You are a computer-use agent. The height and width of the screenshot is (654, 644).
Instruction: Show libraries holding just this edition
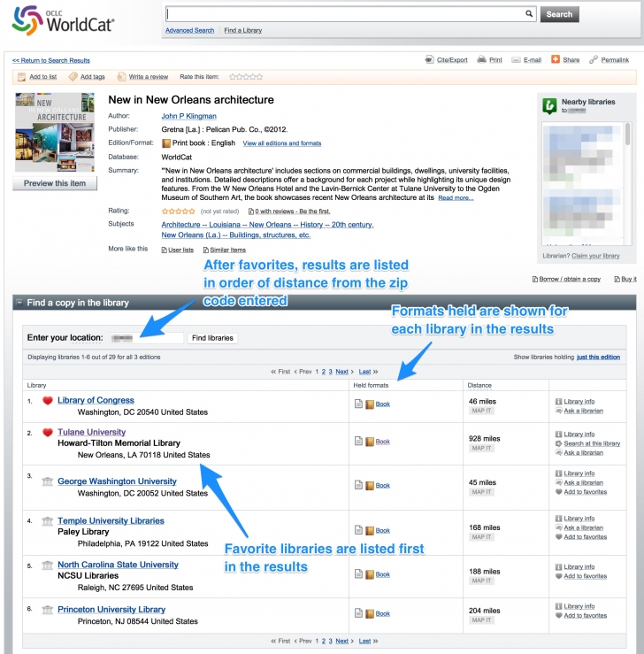point(598,357)
